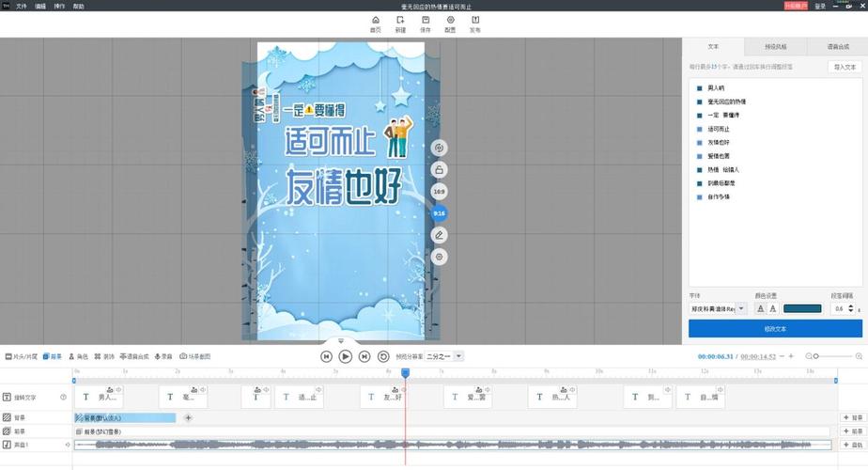Click the pencil edit icon beside canvas
This screenshot has height=470, width=868.
point(439,235)
